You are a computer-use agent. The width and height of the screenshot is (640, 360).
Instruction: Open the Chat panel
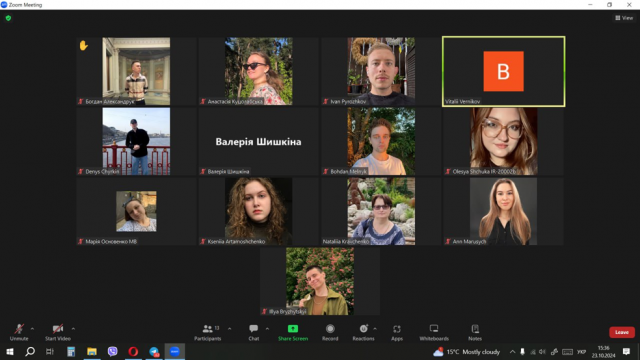[x=253, y=332]
